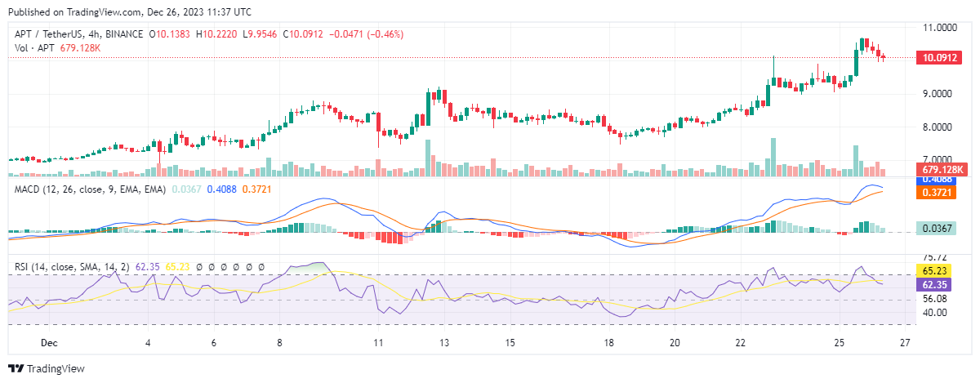This screenshot has height=383, width=980.
Task: Click the '18' date on time axis
Action: click(608, 343)
